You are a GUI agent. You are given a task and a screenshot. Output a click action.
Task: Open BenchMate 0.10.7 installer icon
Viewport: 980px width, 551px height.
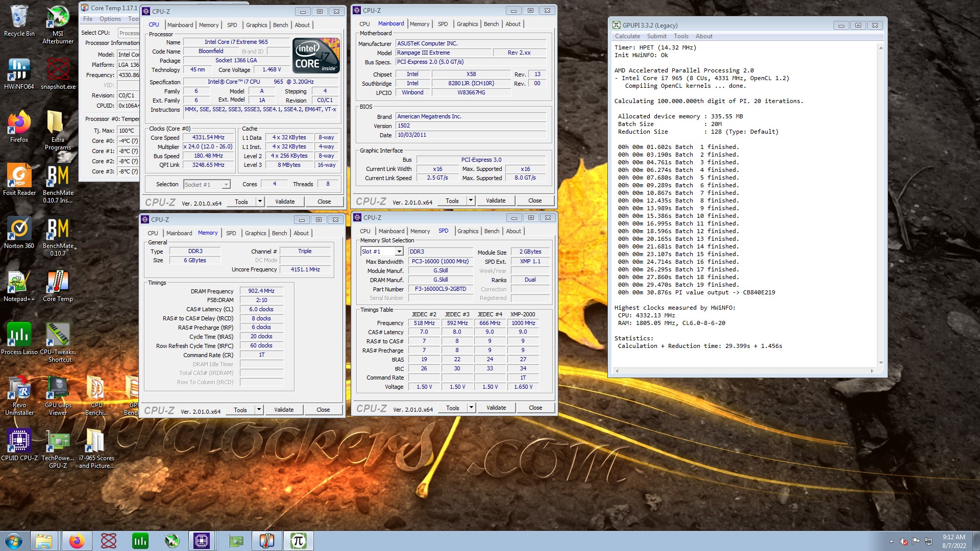click(x=58, y=184)
